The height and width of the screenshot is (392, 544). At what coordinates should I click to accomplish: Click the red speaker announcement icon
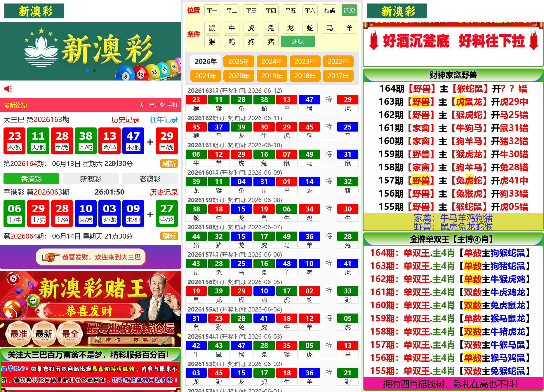(x=8, y=89)
